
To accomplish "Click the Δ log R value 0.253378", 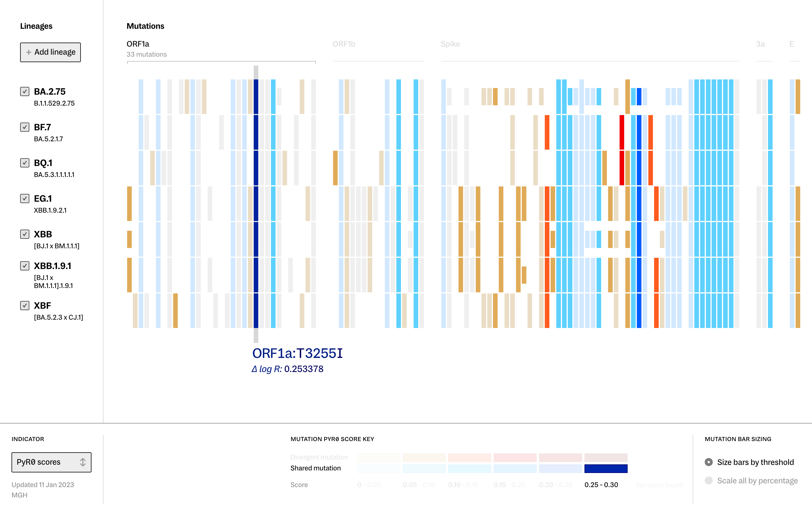I will [303, 369].
